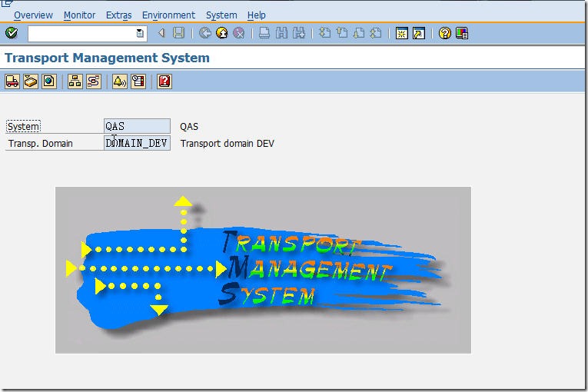Click the System field containing QAS
The height and width of the screenshot is (392, 588).
[x=137, y=126]
